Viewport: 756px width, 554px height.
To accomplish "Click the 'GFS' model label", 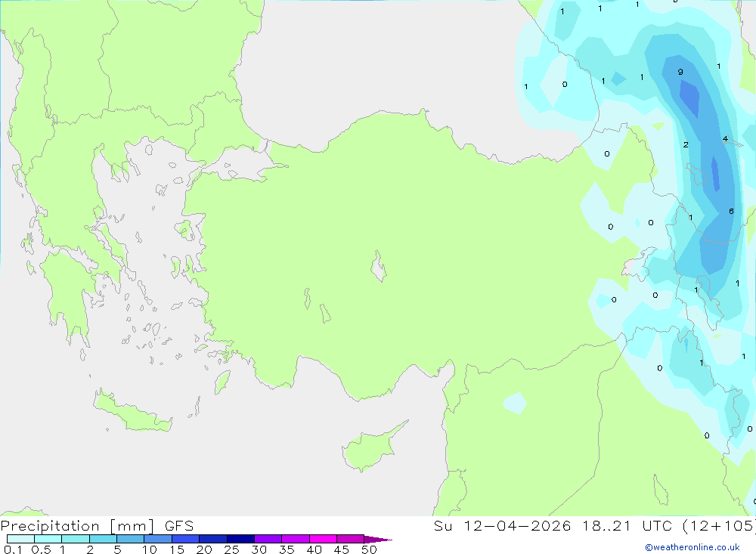I will [x=179, y=526].
